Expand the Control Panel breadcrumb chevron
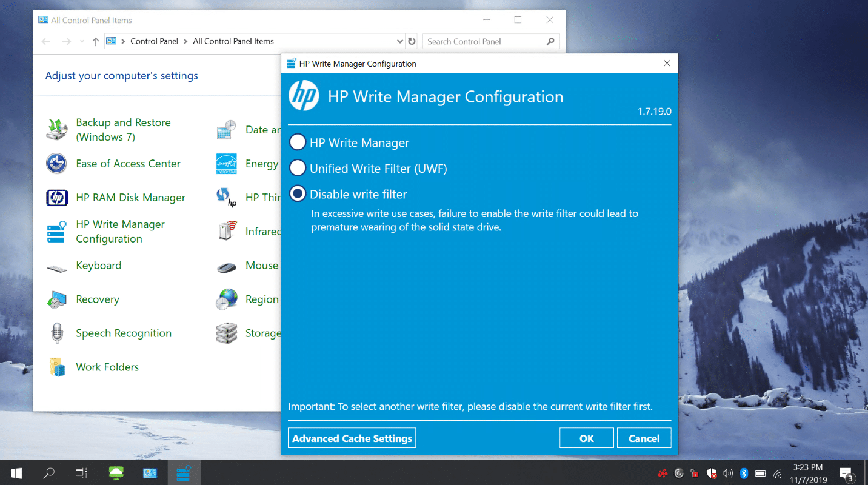 [185, 41]
